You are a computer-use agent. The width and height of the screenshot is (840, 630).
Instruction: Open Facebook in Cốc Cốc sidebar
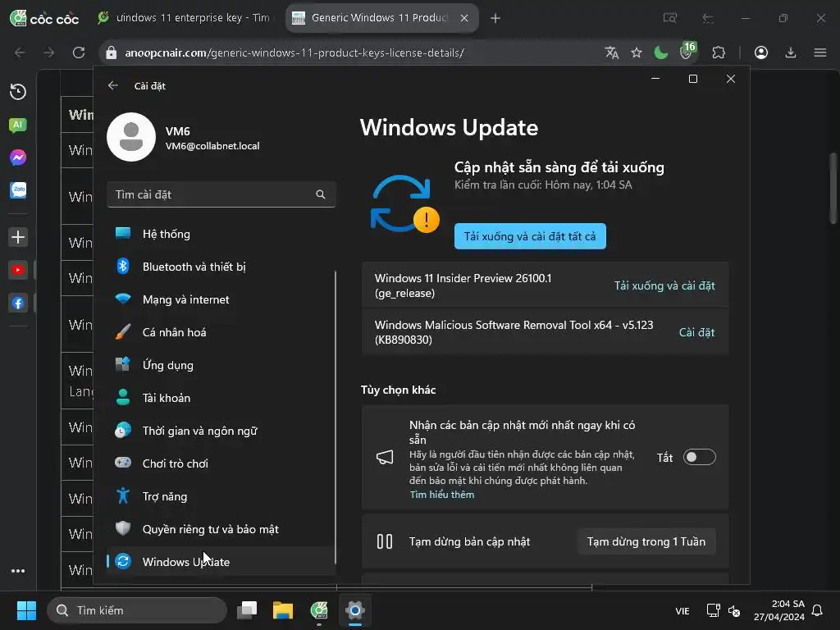18,304
